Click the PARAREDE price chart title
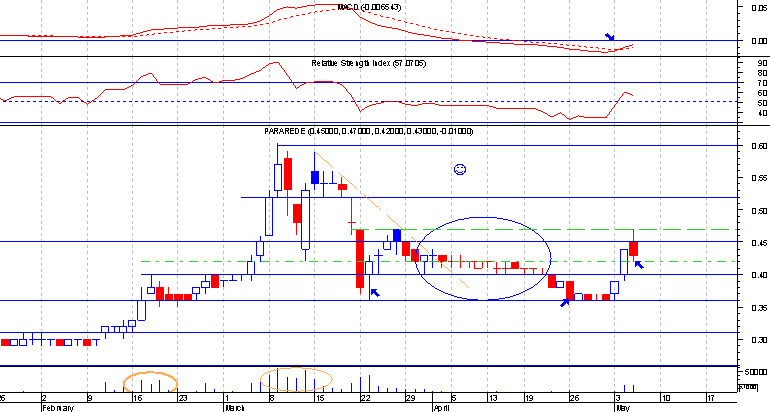770x412 pixels. pyautogui.click(x=368, y=131)
